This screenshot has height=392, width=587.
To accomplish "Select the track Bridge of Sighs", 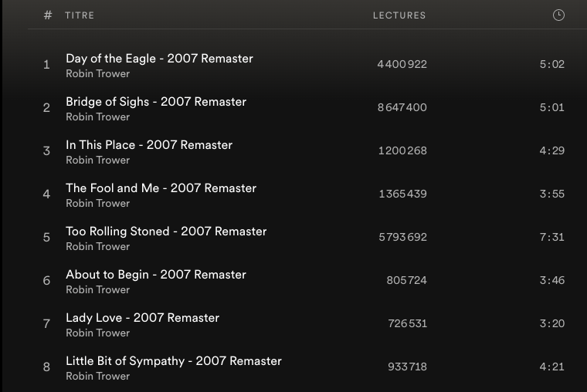I will click(156, 102).
